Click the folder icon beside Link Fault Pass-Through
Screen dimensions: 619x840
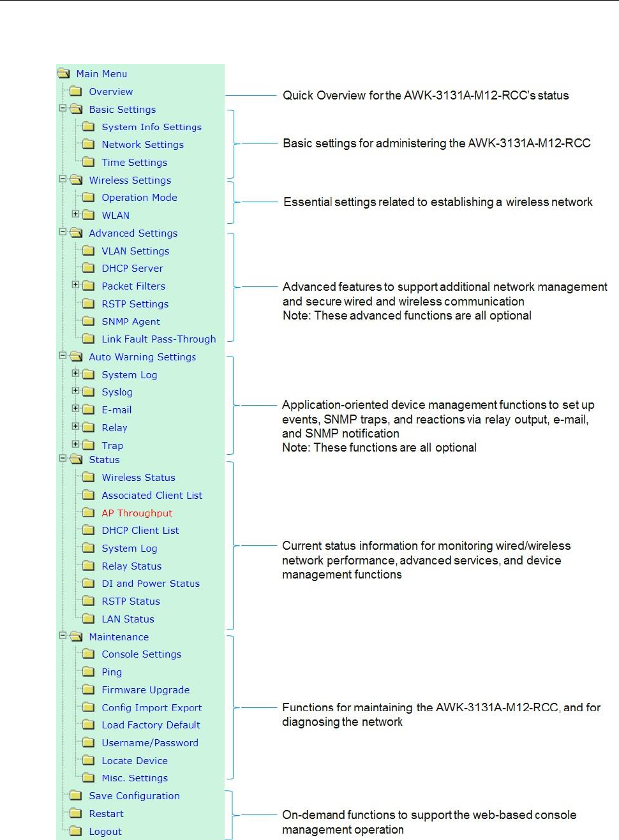(89, 339)
